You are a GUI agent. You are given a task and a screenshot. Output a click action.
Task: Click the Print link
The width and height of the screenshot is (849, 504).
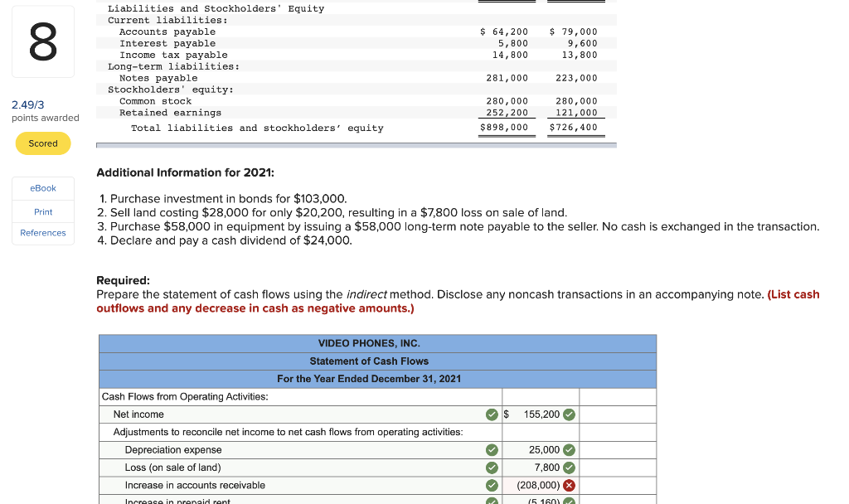click(42, 211)
